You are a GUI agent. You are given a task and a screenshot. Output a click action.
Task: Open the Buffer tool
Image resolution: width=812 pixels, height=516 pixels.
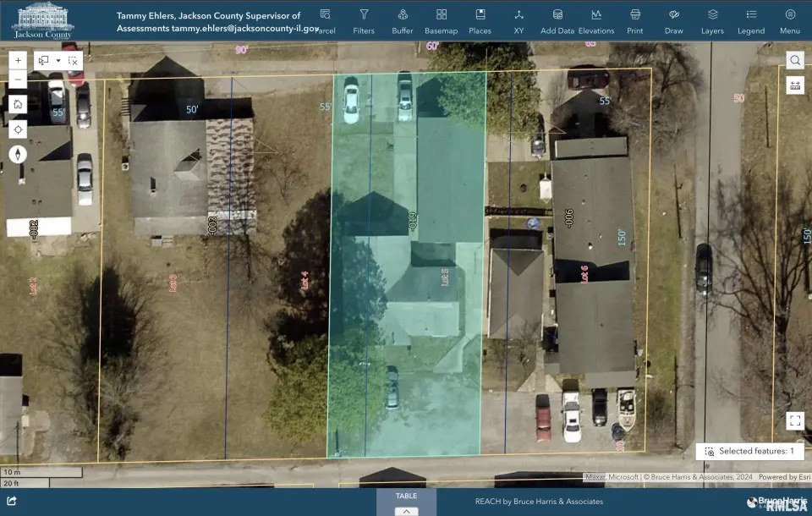pos(403,21)
